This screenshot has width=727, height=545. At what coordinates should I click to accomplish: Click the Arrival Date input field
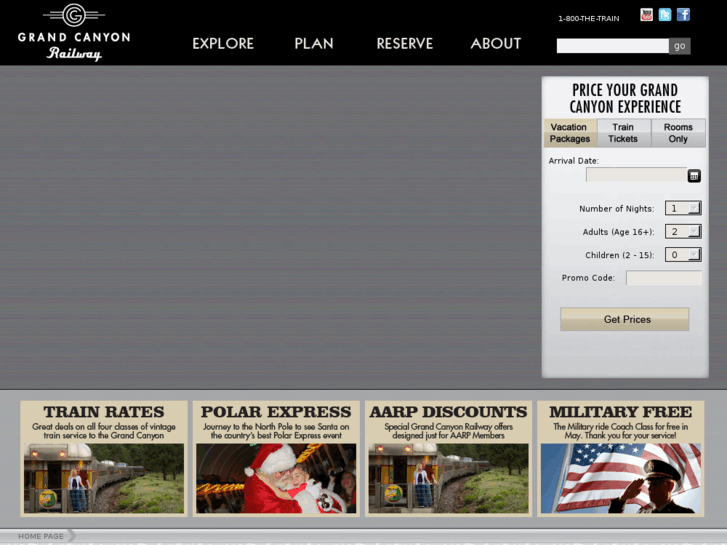[x=636, y=175]
